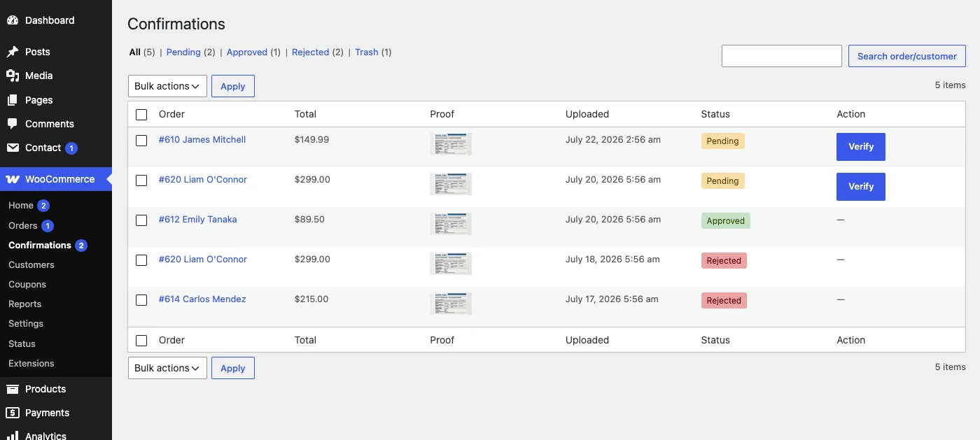Click the Analytics bar chart icon
980x440 pixels.
(x=13, y=436)
